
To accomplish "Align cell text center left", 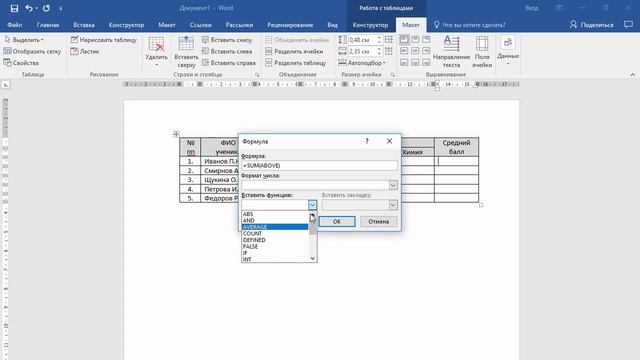I will pos(404,51).
